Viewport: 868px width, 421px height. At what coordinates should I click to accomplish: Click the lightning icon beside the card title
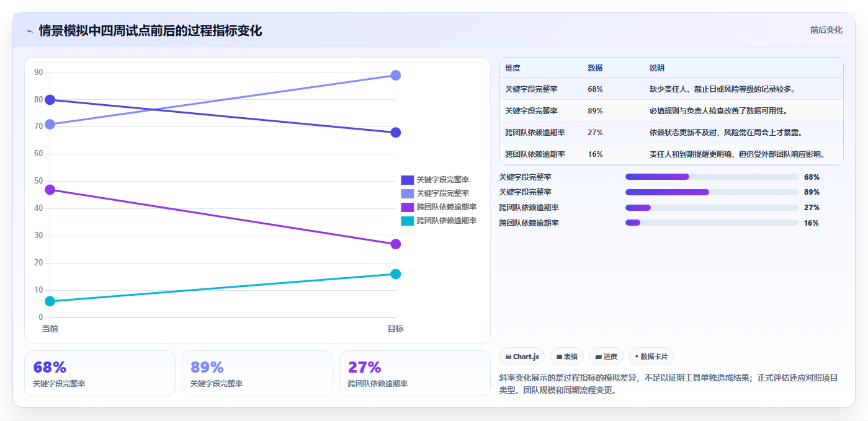(29, 31)
